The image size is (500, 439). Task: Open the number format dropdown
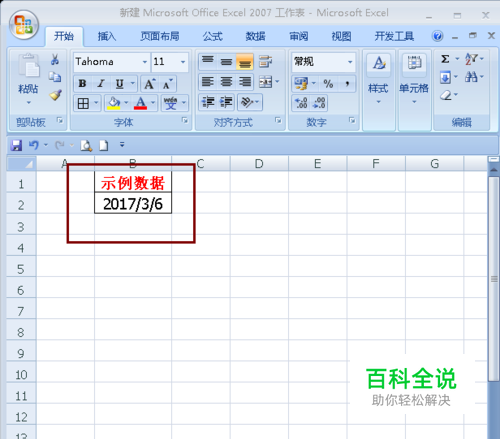click(x=350, y=62)
